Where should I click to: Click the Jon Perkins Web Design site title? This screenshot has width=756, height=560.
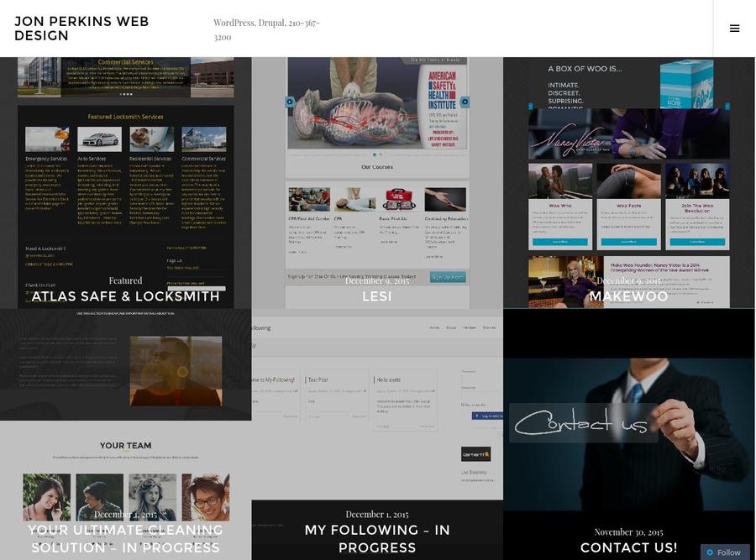pyautogui.click(x=81, y=29)
